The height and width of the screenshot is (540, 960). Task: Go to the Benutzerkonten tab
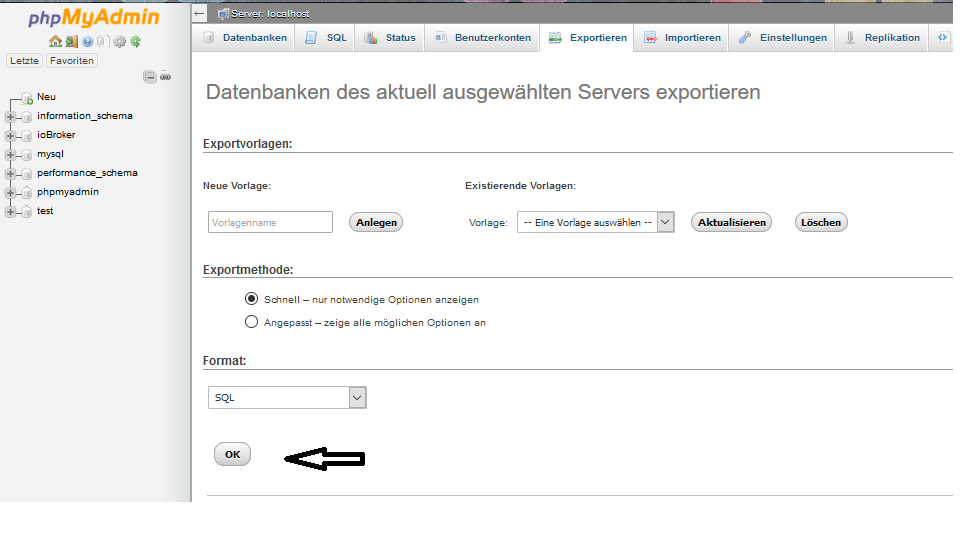point(482,38)
